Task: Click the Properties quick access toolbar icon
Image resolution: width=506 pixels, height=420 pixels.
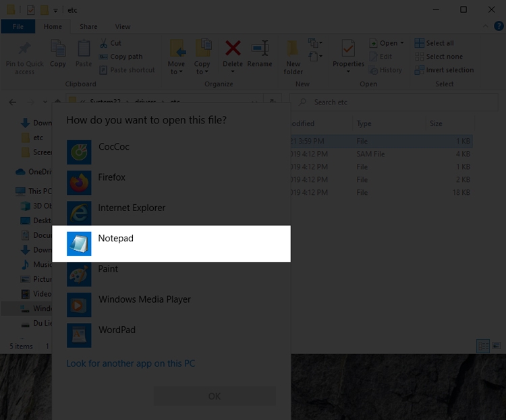Action: [30, 10]
